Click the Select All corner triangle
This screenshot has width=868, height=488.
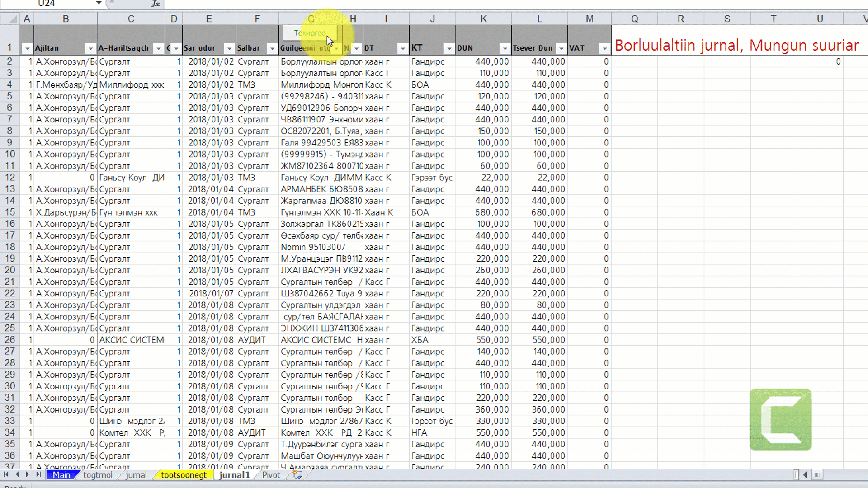[x=13, y=19]
